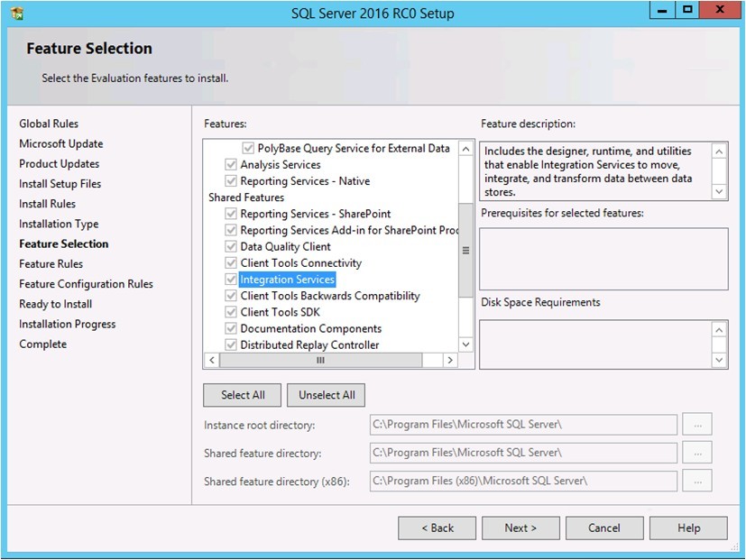Click Feature description scroll down arrow

[719, 191]
